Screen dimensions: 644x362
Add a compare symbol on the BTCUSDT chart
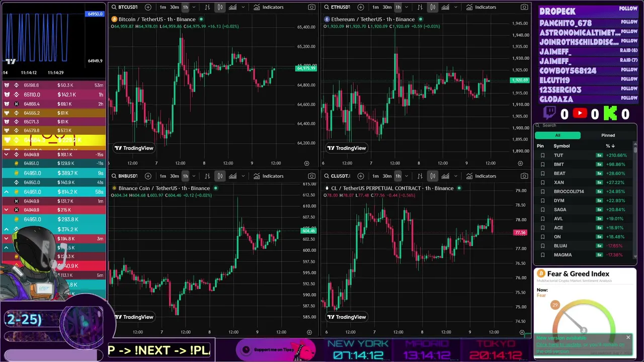[148, 7]
